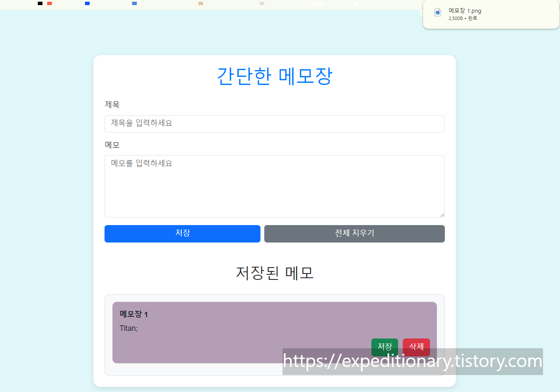Viewport: 560px width, 392px height.
Task: Click the 메모장 1.png file icon in download popup
Action: click(438, 13)
